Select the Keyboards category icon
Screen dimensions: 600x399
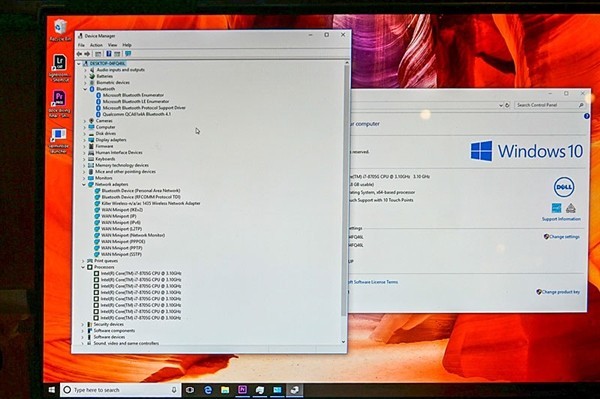[91, 159]
